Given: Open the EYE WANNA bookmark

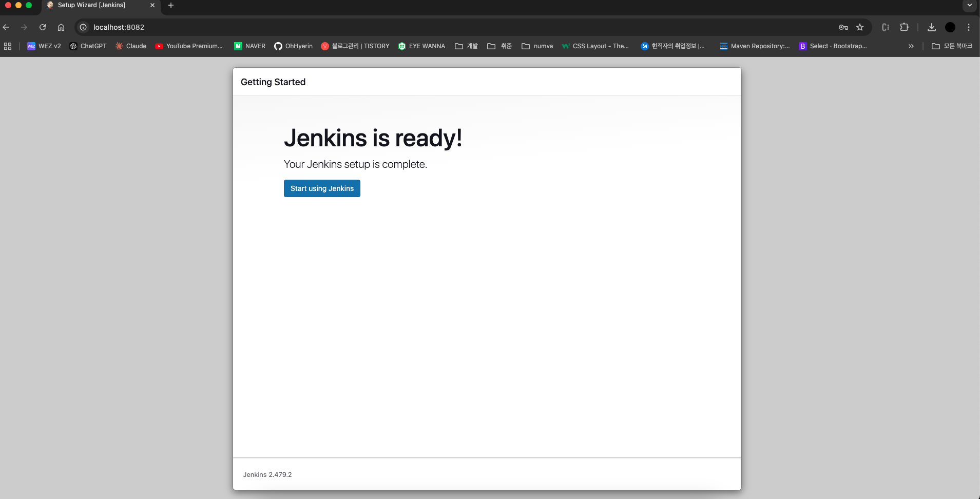Looking at the screenshot, I should [x=422, y=46].
